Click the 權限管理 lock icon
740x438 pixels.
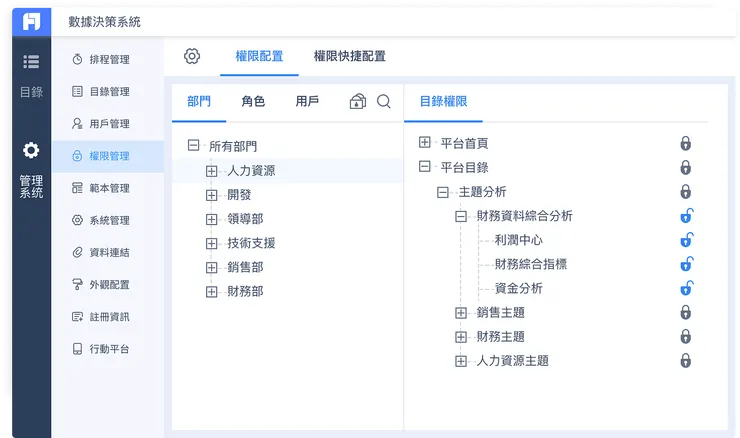(77, 156)
